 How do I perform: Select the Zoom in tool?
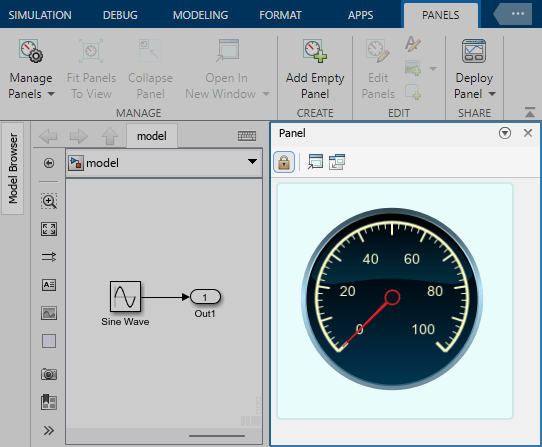(x=49, y=201)
